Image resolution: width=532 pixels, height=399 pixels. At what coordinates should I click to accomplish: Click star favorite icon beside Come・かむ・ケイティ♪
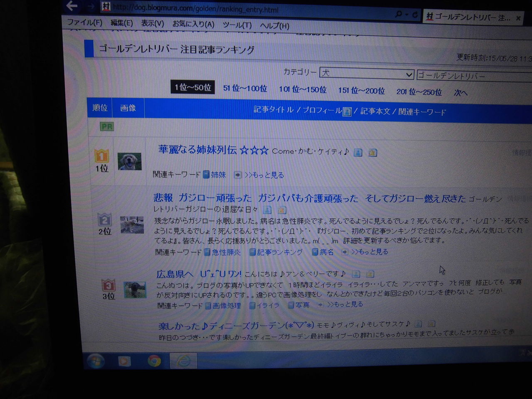[373, 153]
